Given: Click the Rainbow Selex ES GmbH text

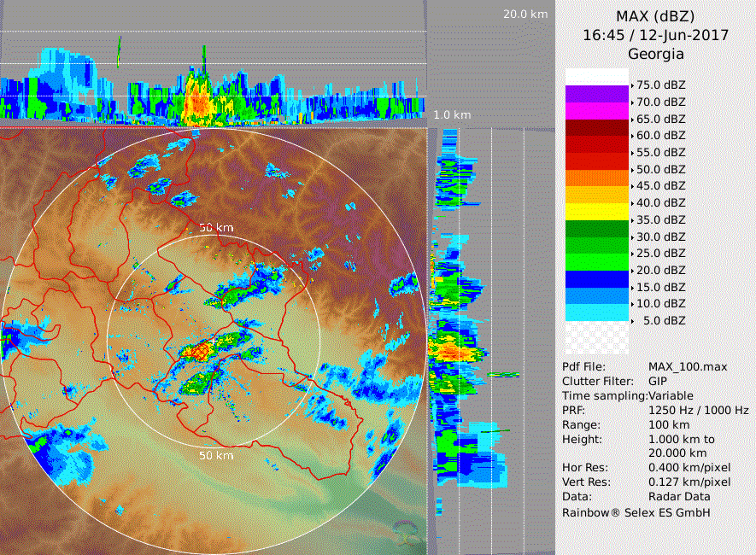Looking at the screenshot, I should point(636,512).
